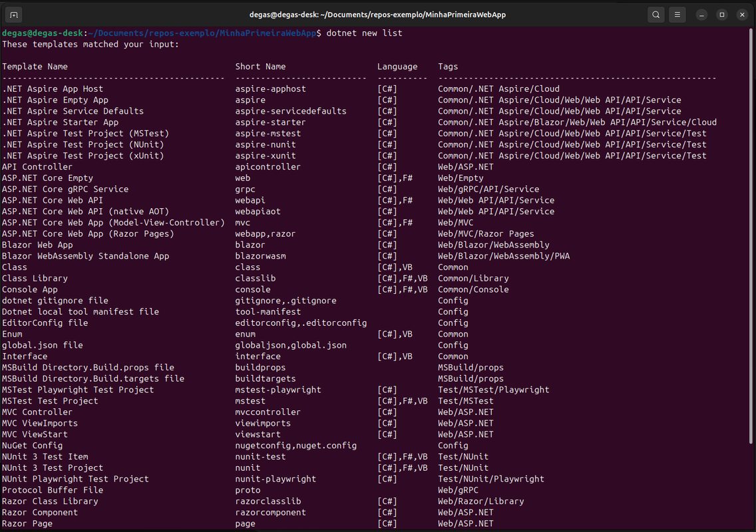Click the 'dotnet new list' command

pyautogui.click(x=364, y=33)
